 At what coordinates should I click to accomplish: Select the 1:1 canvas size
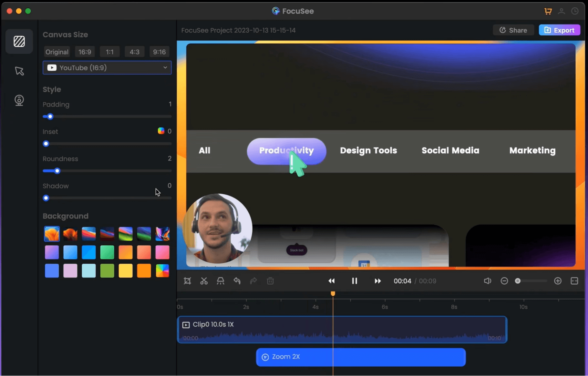[x=110, y=52]
